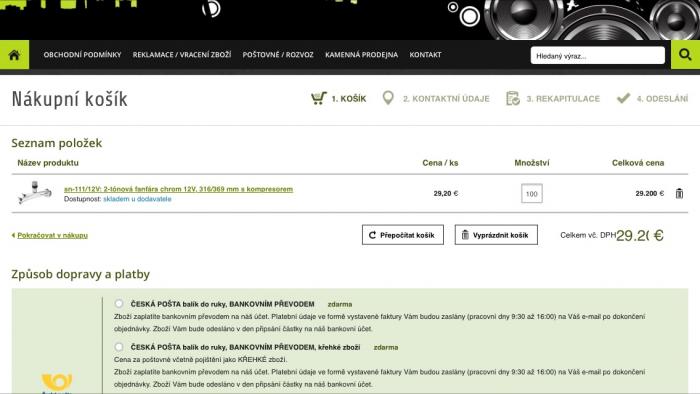Open the Kontakt menu item
Viewport: 700px width, 394px height.
425,55
